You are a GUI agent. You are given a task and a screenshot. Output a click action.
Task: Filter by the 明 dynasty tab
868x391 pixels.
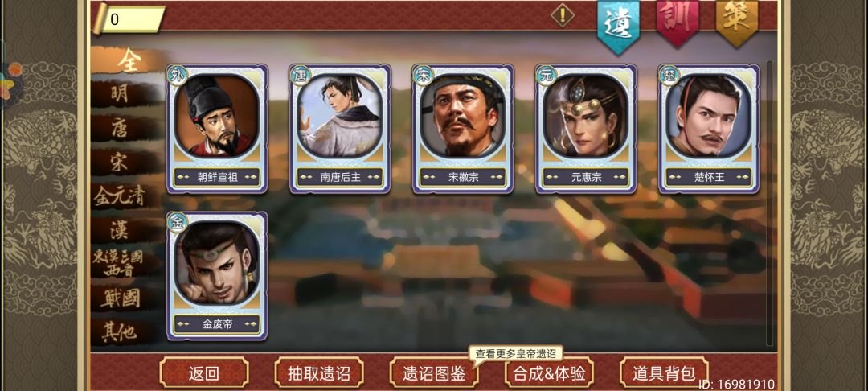(120, 93)
